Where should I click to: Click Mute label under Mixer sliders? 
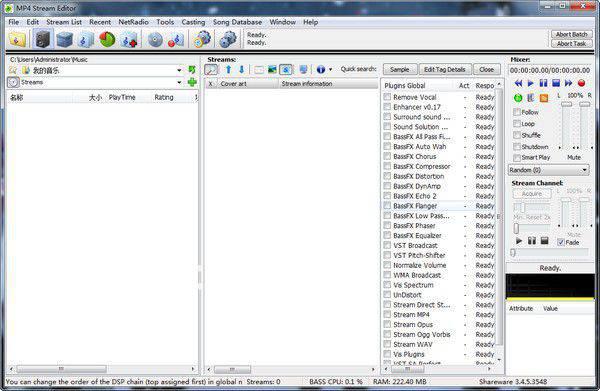pos(574,157)
